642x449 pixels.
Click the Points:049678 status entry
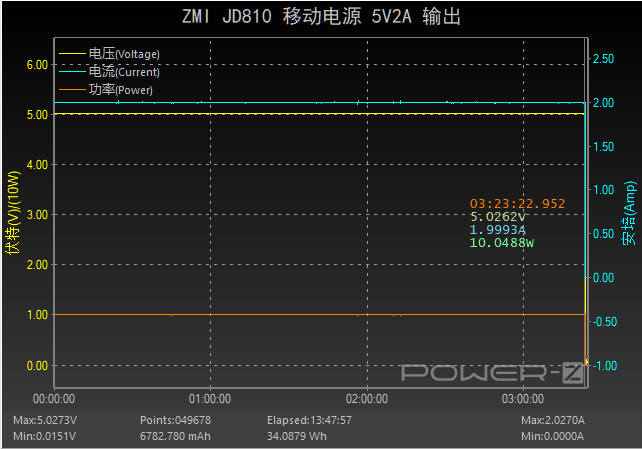(x=175, y=420)
